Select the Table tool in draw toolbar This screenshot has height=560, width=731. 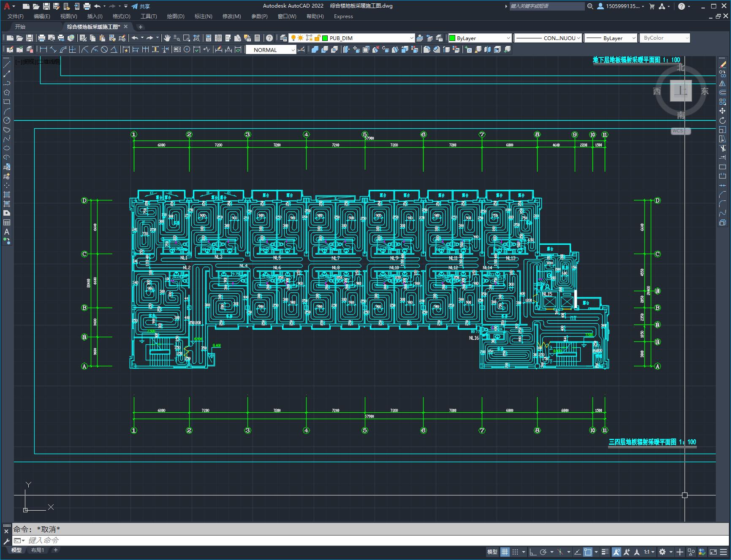pos(7,222)
